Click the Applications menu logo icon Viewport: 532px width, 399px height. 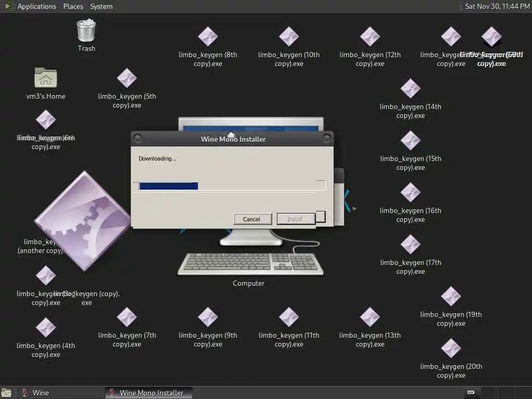point(9,6)
